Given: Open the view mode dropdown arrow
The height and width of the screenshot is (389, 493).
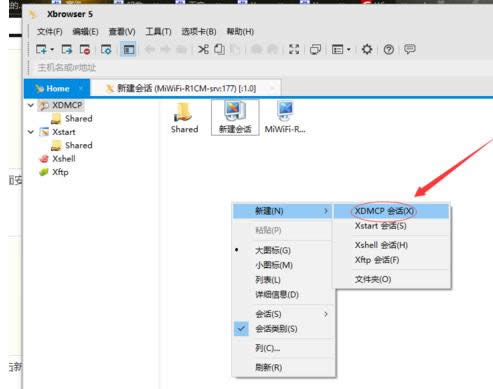Looking at the screenshot, I should pos(349,50).
